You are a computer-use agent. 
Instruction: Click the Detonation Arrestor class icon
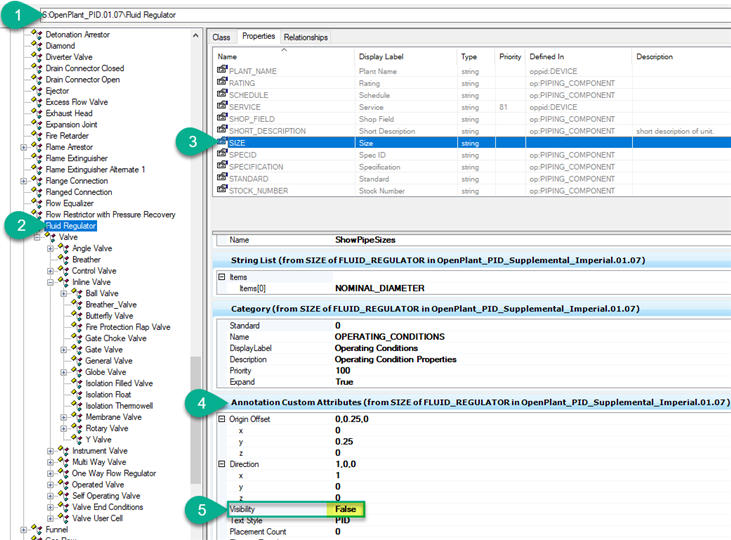click(x=36, y=35)
